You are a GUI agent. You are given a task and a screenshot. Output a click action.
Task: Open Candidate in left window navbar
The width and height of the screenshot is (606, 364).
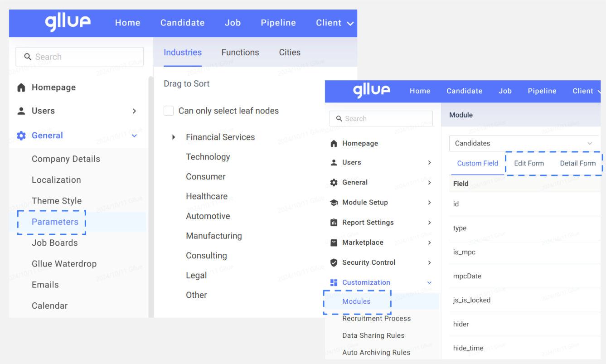(x=182, y=23)
